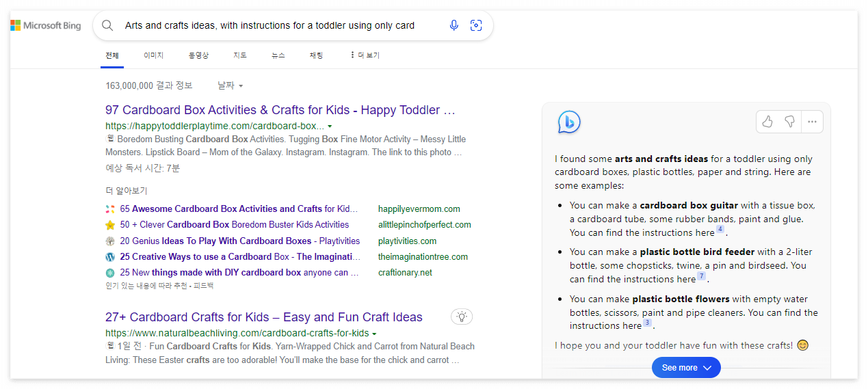Expand the 날짜 date filter dropdown
The image size is (868, 389).
click(x=230, y=85)
